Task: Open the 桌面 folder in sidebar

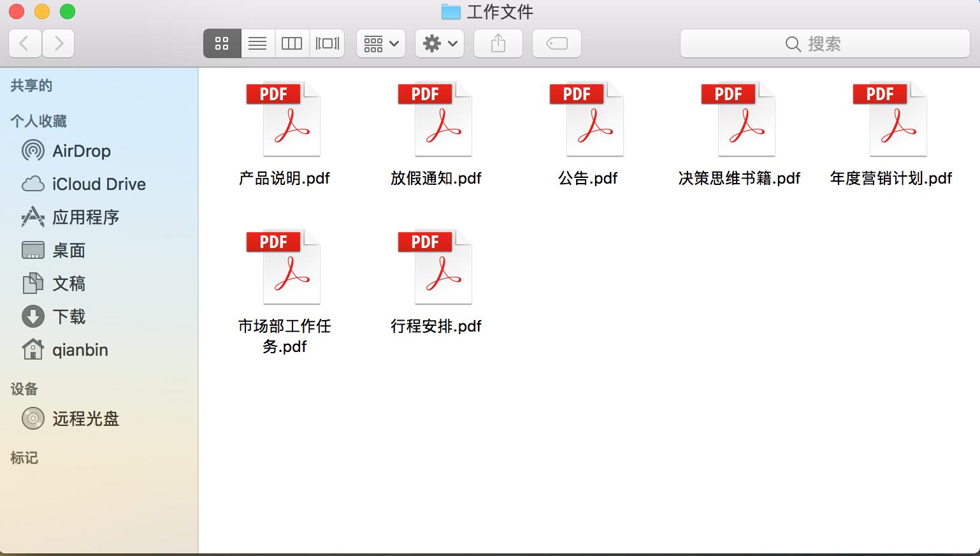Action: (69, 250)
